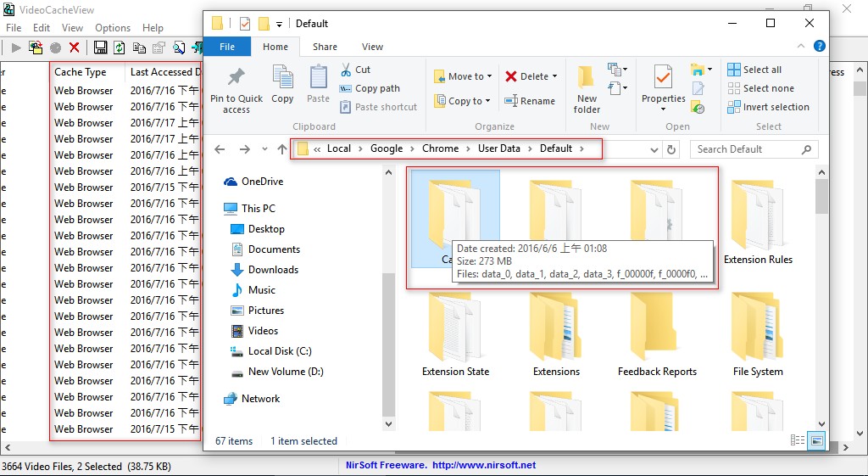Expand the Copy to dropdown

coord(459,101)
